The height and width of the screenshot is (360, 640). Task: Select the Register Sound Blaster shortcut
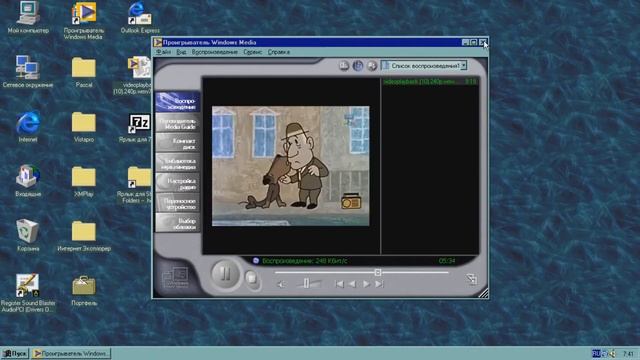(x=28, y=292)
